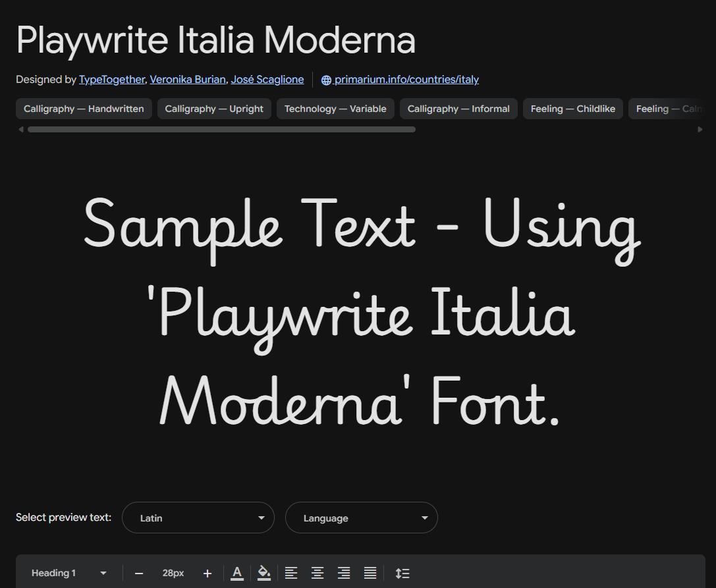The image size is (716, 588).
Task: Open the Latin preview text dropdown
Action: point(198,518)
